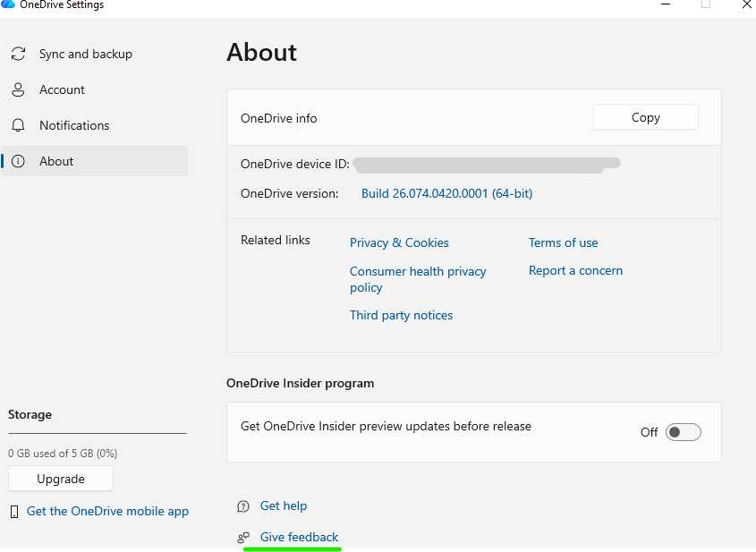Go to the Notifications settings page
The image size is (756, 552).
95,125
